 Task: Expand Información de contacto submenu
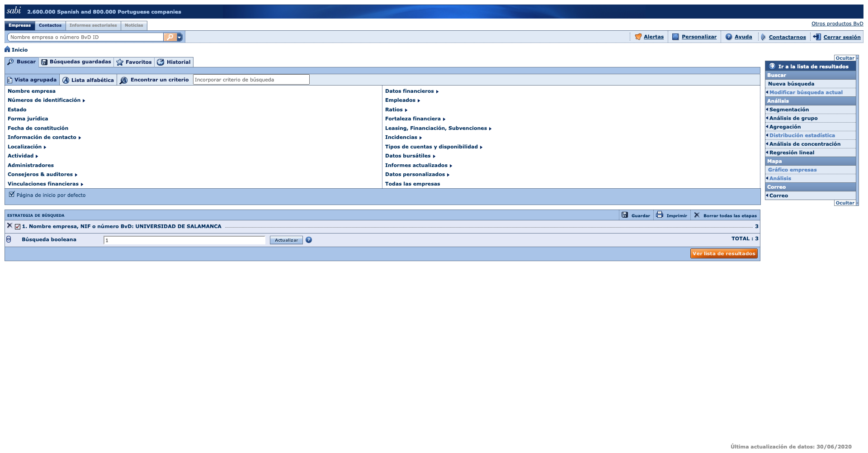tap(44, 137)
